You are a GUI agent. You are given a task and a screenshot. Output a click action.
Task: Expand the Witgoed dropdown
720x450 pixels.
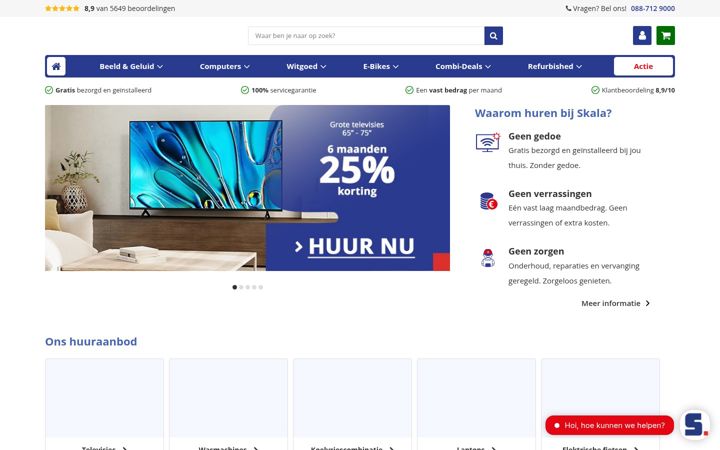pos(306,67)
